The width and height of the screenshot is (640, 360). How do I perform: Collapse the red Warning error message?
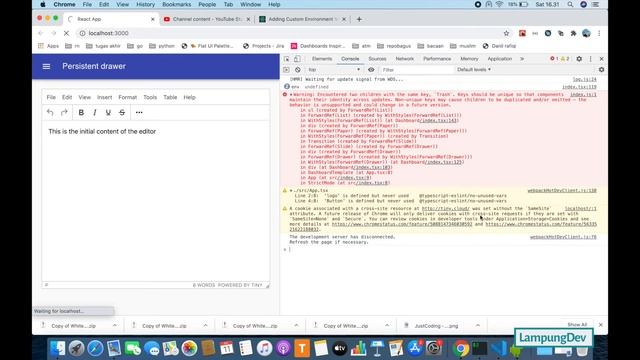tap(291, 95)
